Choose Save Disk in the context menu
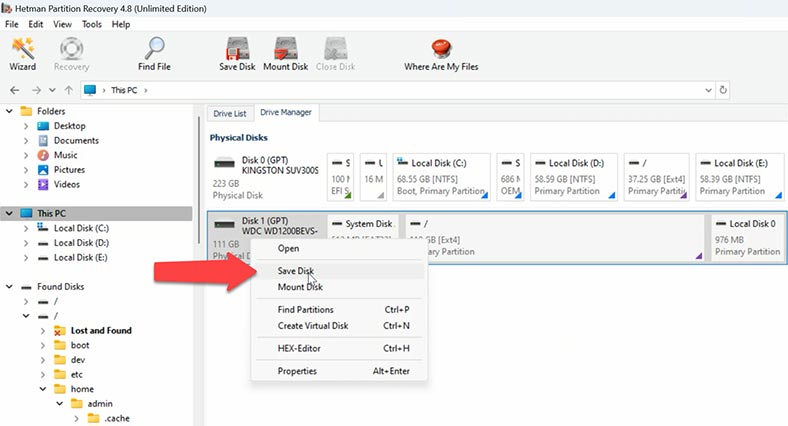Screen dimensions: 788x426 (339, 271)
